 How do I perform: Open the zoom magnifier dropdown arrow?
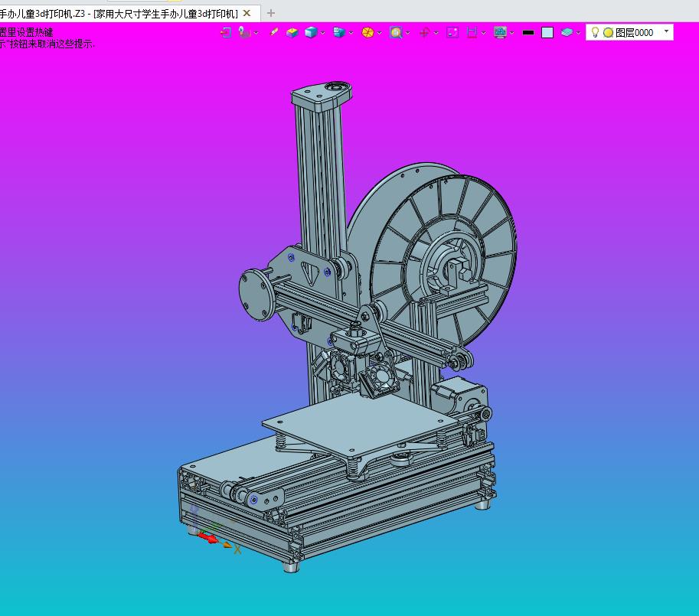click(x=407, y=33)
